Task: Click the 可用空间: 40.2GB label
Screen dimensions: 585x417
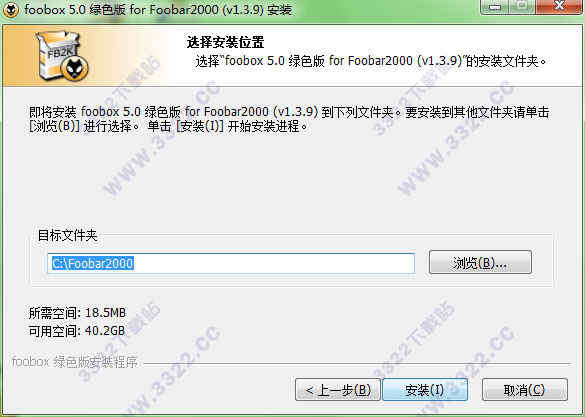Action: click(x=77, y=330)
